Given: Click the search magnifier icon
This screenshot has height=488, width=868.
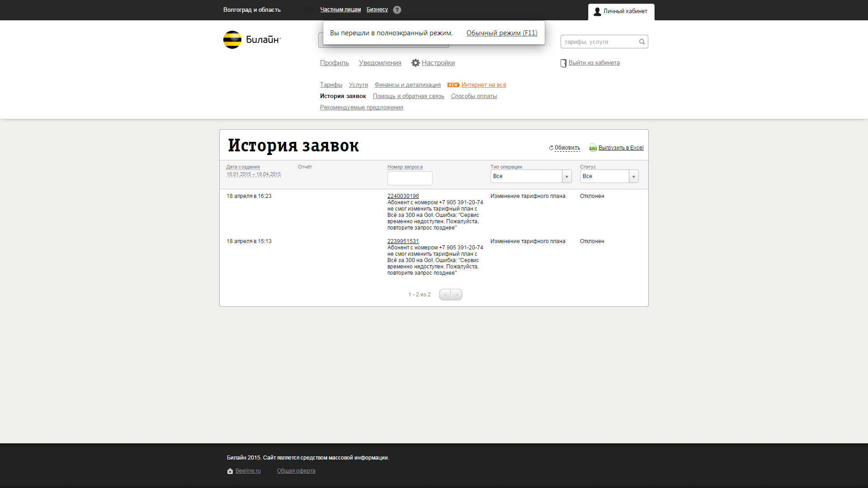Looking at the screenshot, I should pyautogui.click(x=642, y=42).
